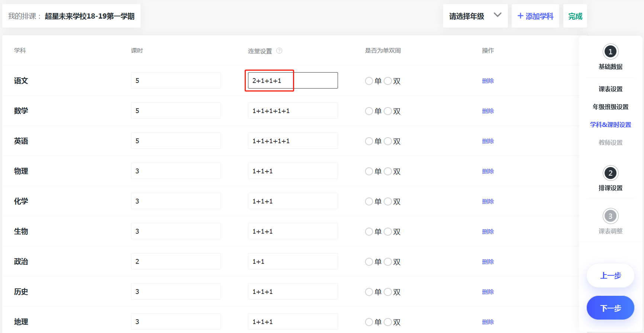The image size is (644, 333).
Task: Click the 课时 input for 化学
Action: tap(176, 201)
